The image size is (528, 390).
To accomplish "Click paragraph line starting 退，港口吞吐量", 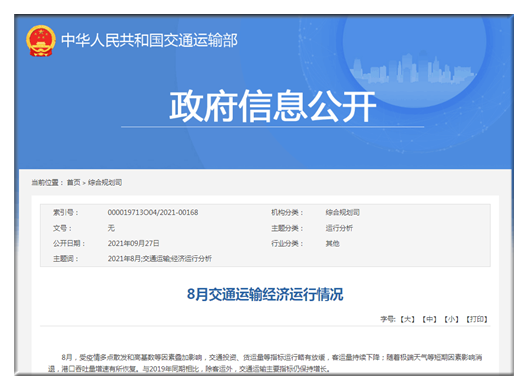I will tap(189, 369).
